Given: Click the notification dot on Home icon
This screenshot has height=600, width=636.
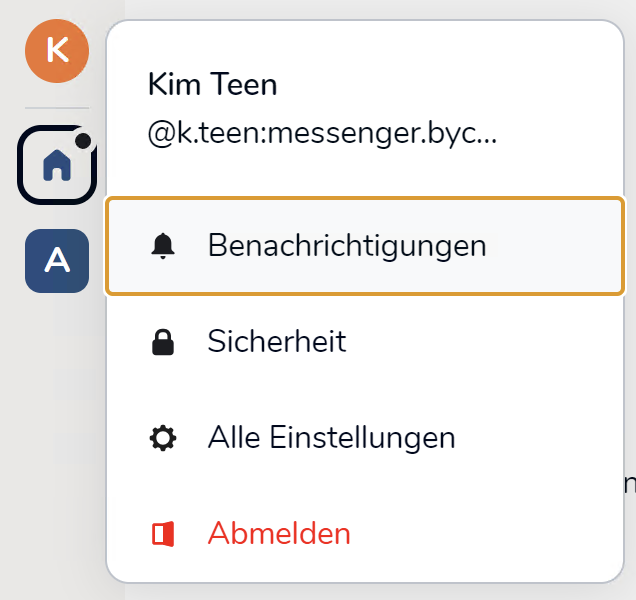Looking at the screenshot, I should 84,141.
